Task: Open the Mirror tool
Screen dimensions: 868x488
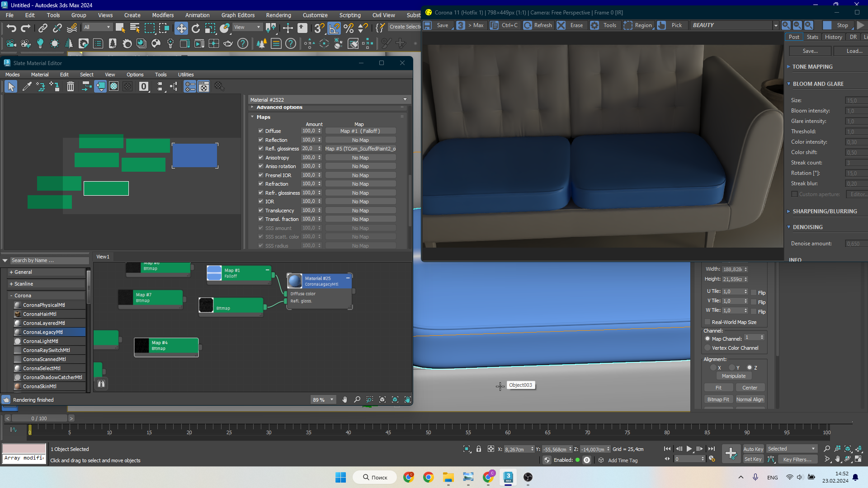Action: click(x=309, y=44)
